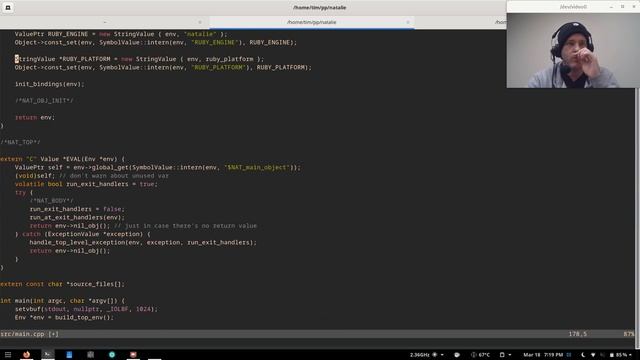Click the "RUBY_PLATFORM" string literal
Image resolution: width=640 pixels, height=360 pixels.
coord(218,67)
